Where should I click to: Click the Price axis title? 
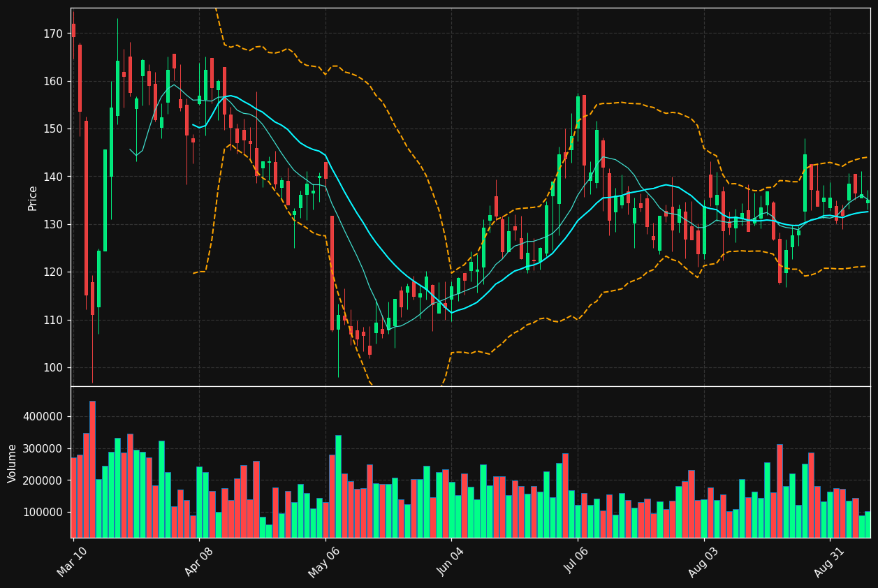coord(33,198)
